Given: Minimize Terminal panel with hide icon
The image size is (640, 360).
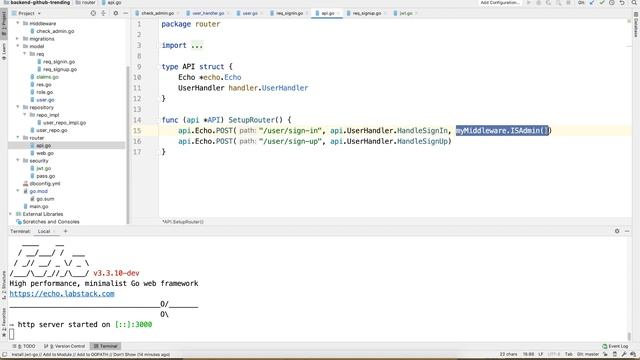Looking at the screenshot, I should 627,231.
